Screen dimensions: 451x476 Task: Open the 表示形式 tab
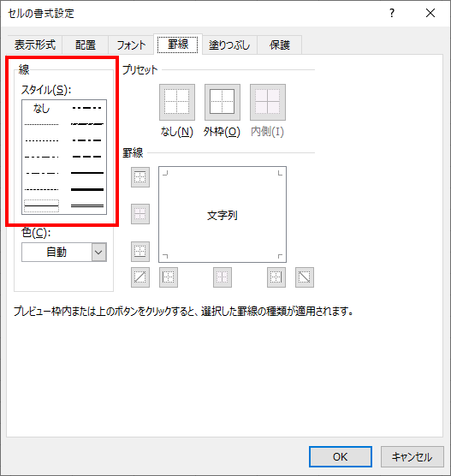point(35,45)
